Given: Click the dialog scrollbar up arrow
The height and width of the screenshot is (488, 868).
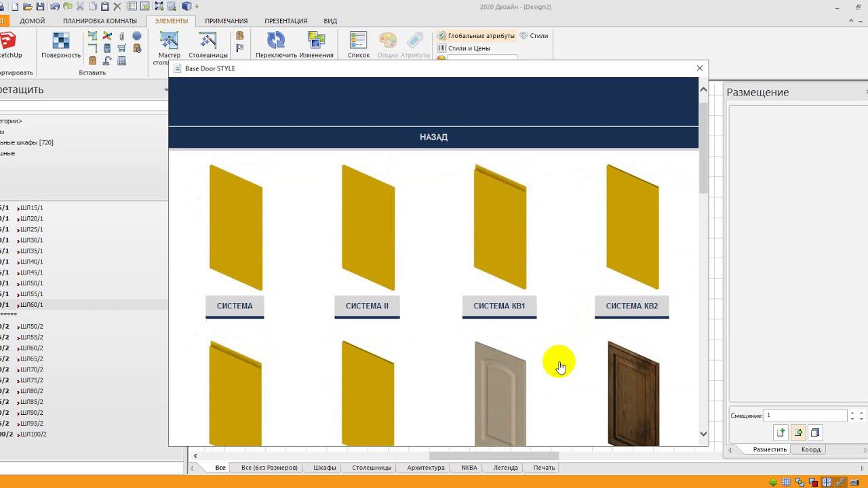Looking at the screenshot, I should point(703,89).
